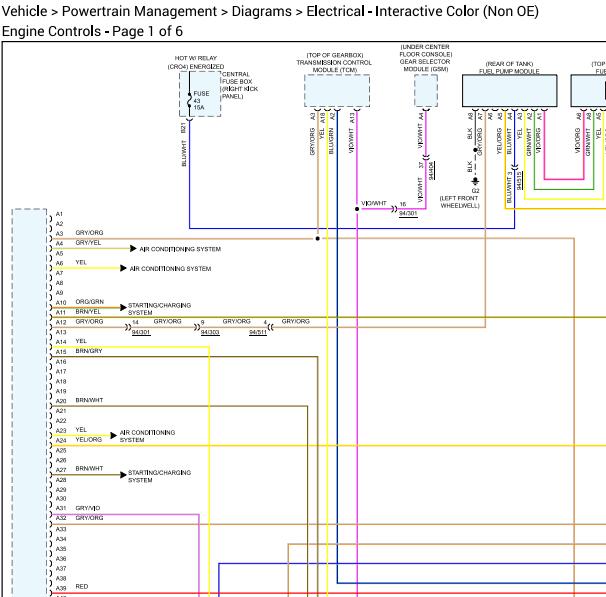
Task: Open Starting/Charging System reference near A27
Action: click(x=159, y=476)
